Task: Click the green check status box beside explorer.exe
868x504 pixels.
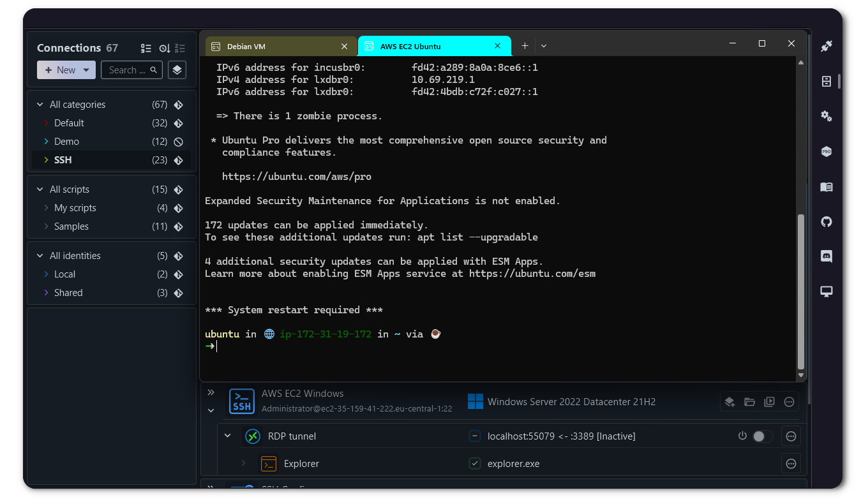Action: [474, 464]
